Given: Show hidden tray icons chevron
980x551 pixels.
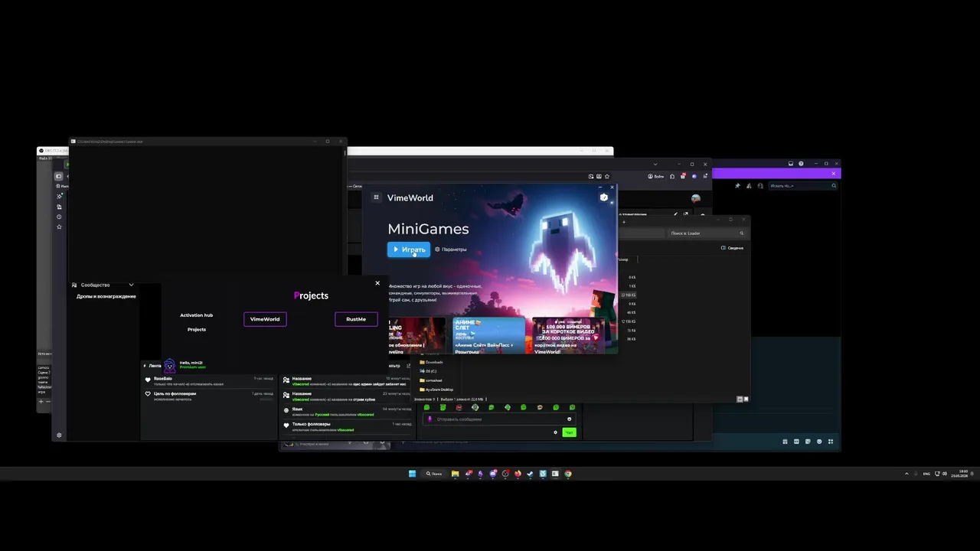Looking at the screenshot, I should click(x=907, y=474).
